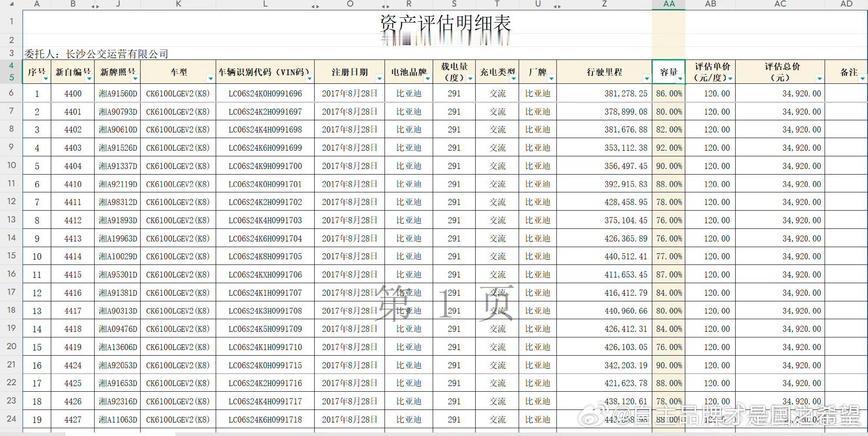Select license plate cell 湘A91560D
868x436 pixels.
pyautogui.click(x=118, y=93)
